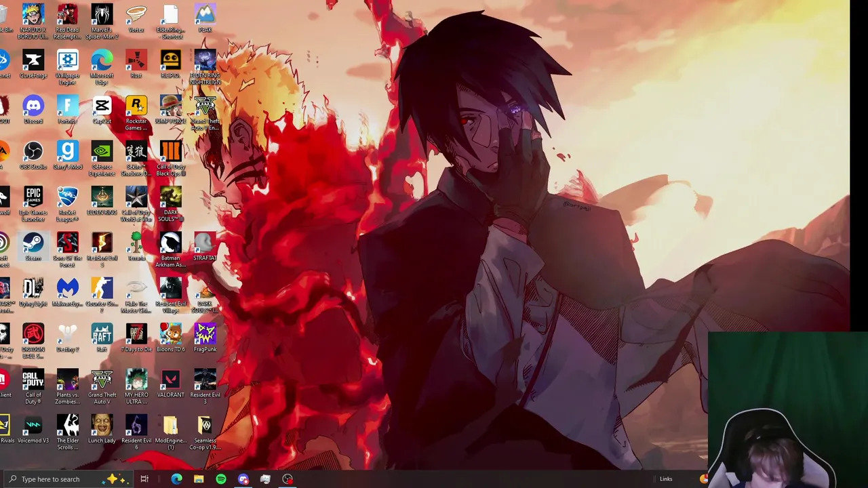
Task: Select the Destiny 2 icon
Action: pyautogui.click(x=67, y=338)
